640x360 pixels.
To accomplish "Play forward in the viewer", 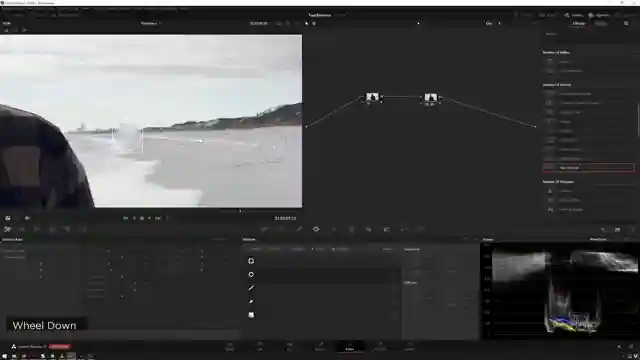I will pos(149,218).
